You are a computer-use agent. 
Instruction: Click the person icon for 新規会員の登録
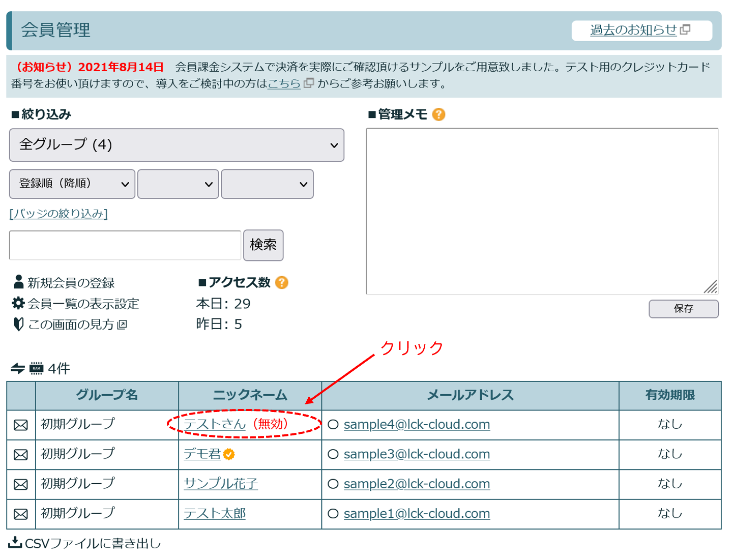[x=19, y=282]
